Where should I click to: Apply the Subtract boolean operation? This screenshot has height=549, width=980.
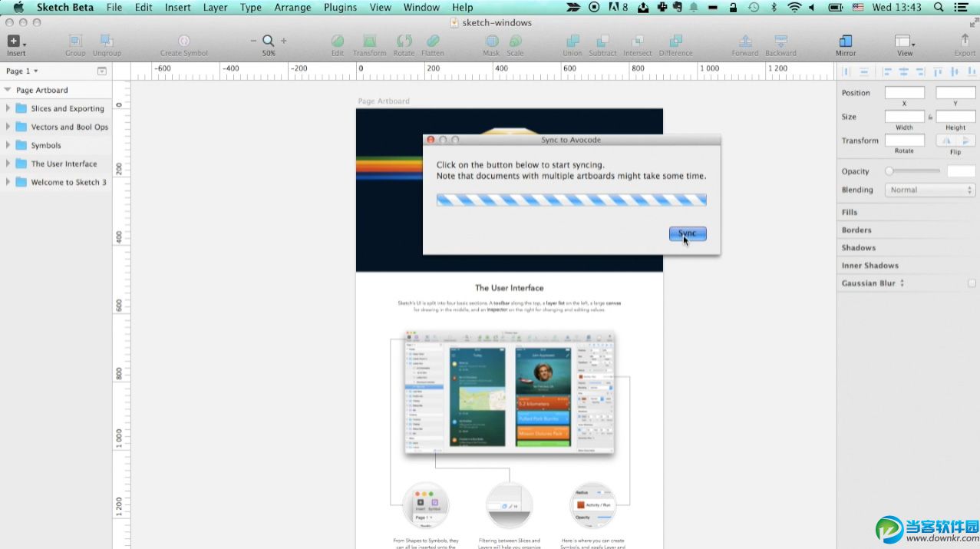point(602,41)
